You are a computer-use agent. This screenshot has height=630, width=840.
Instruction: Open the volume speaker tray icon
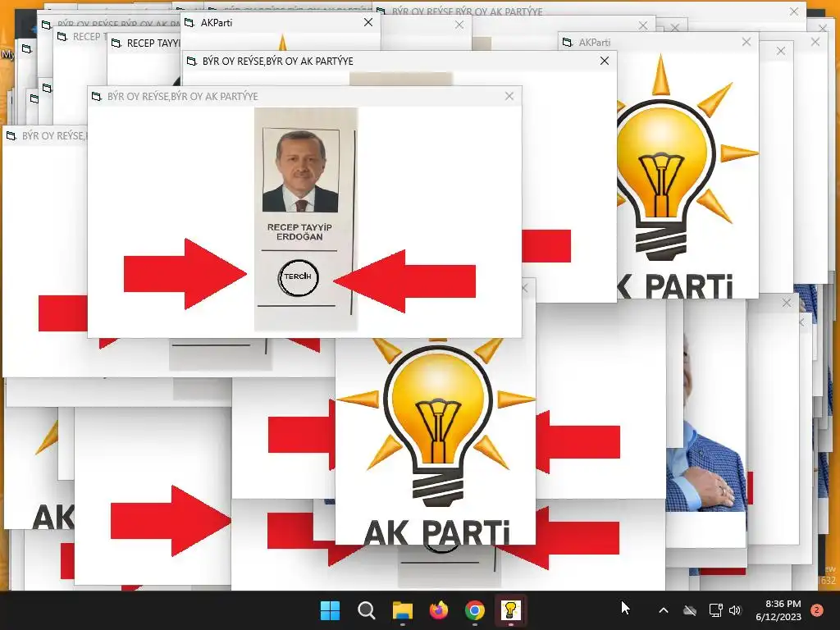tap(735, 610)
